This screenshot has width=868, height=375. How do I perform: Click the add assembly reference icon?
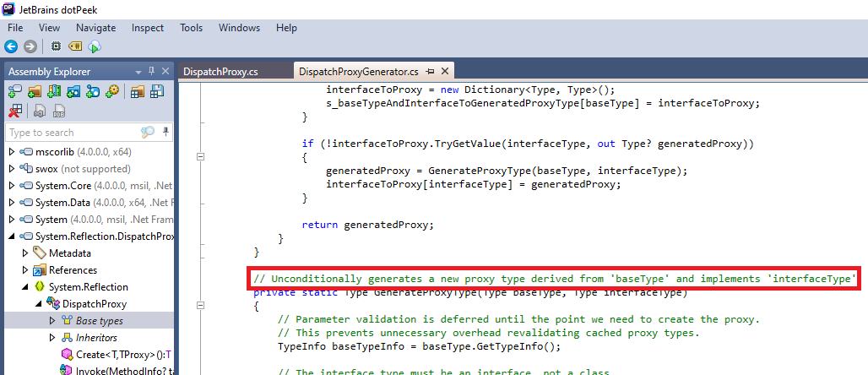click(15, 92)
